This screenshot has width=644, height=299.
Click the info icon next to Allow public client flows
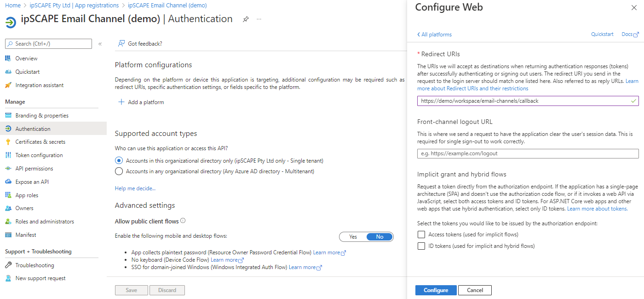pyautogui.click(x=183, y=221)
